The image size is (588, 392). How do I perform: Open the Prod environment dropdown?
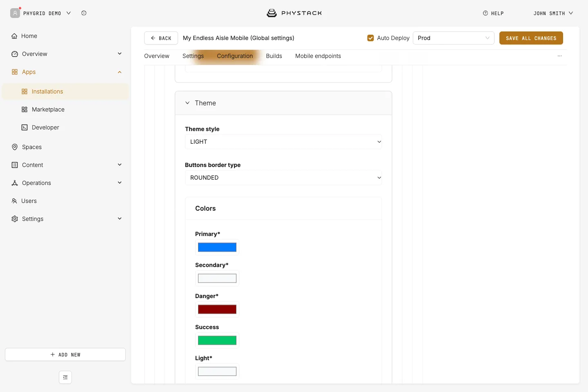(x=454, y=38)
